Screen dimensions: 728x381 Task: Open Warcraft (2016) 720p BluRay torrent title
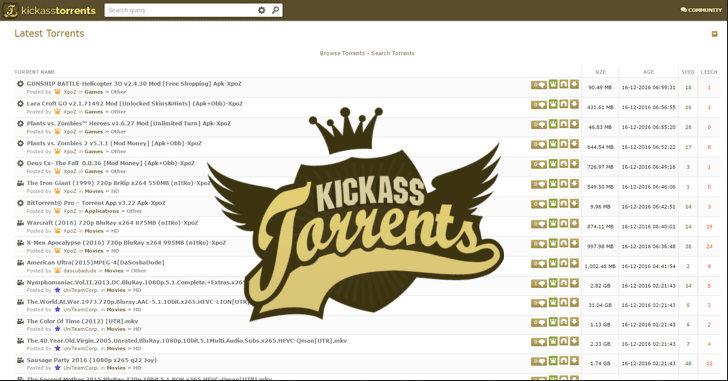point(112,223)
